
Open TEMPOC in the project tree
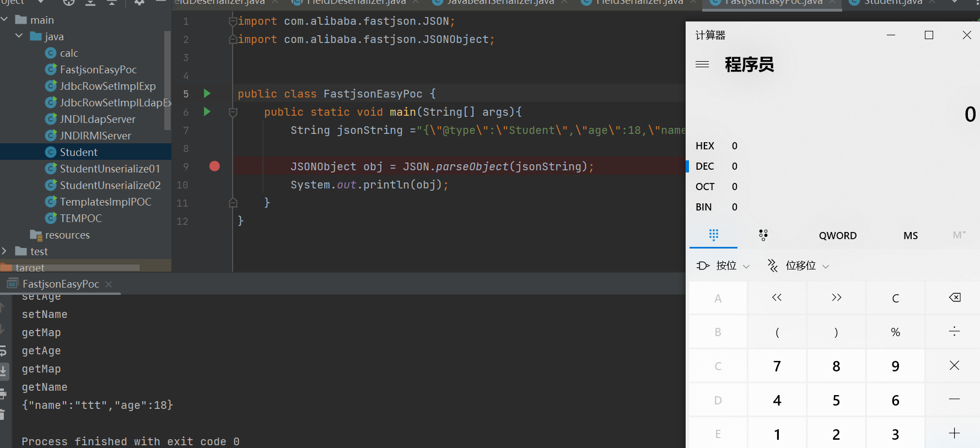tap(80, 218)
